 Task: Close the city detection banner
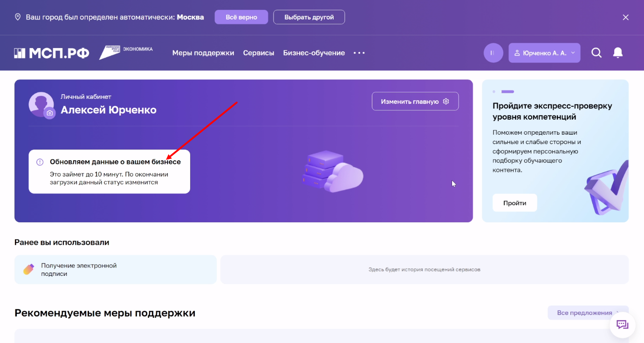626,17
